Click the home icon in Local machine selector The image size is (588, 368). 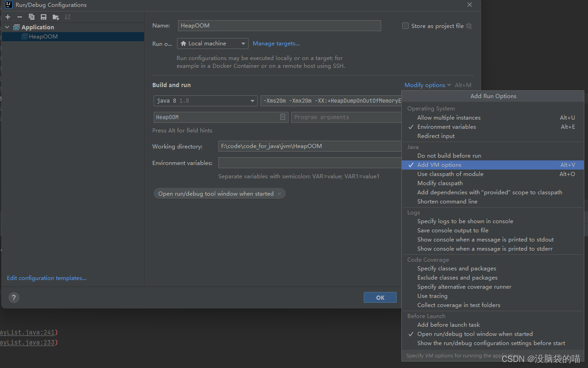[x=183, y=44]
